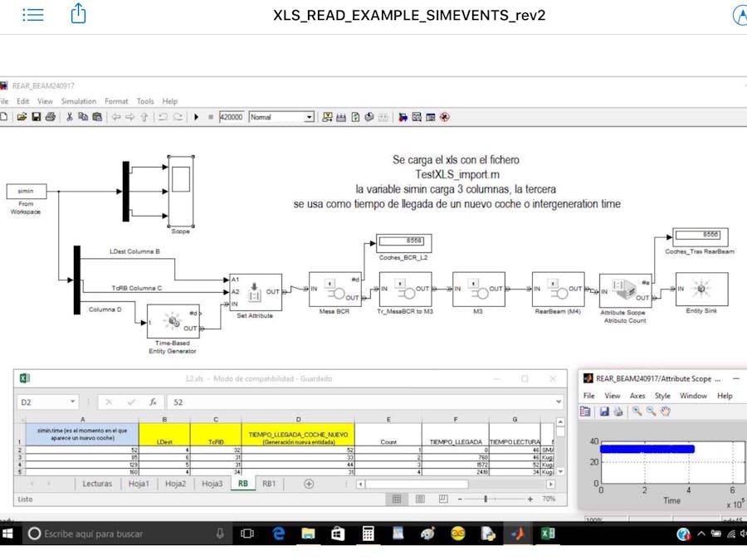Click the Save icon in the Simulink toolbar
This screenshot has width=747, height=560.
[37, 117]
